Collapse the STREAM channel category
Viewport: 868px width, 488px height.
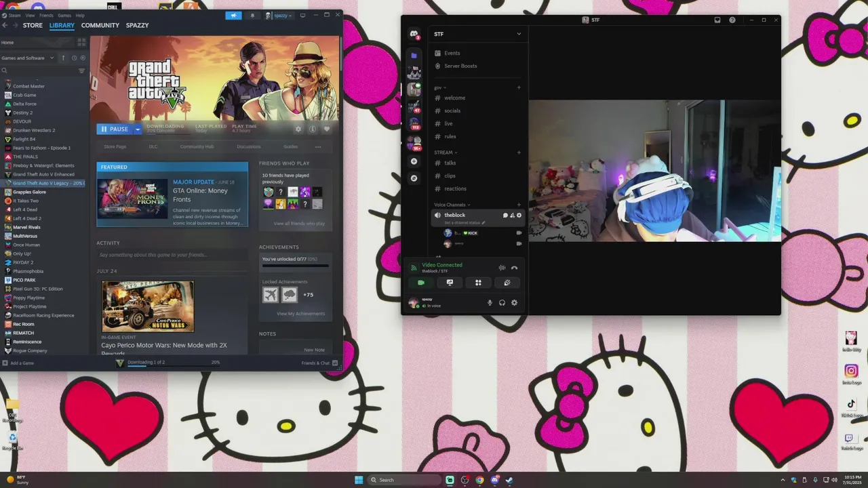(446, 152)
